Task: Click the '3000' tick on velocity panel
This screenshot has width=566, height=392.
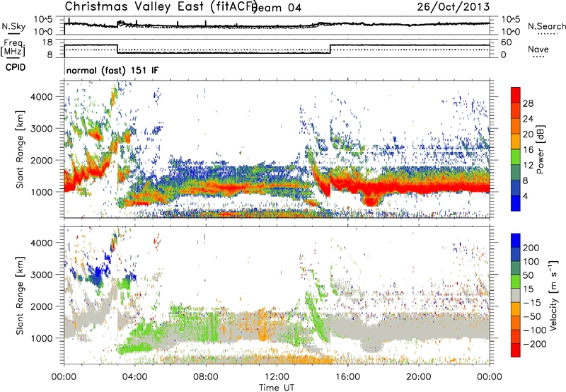Action: (x=42, y=275)
